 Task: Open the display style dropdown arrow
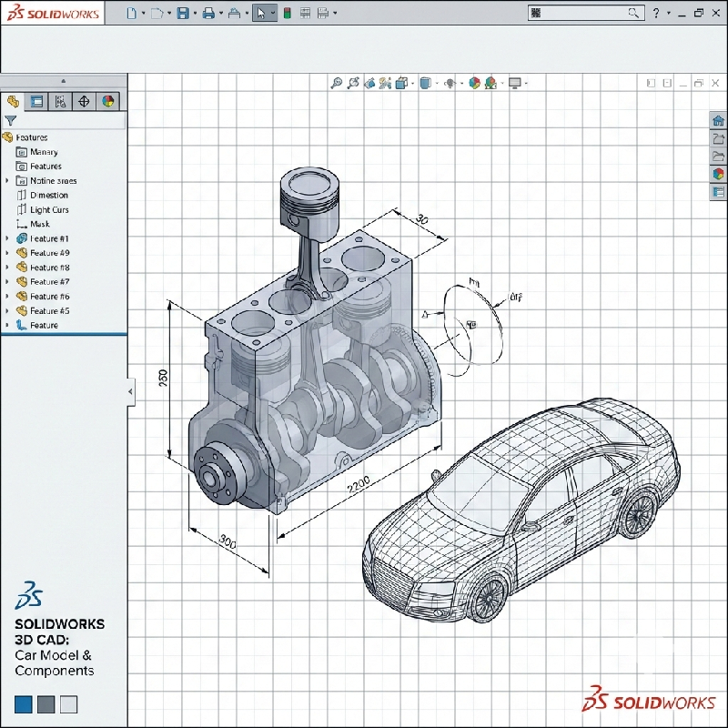click(x=435, y=82)
